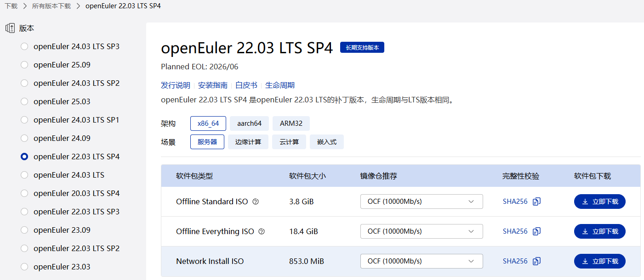Copy SHA256 checksum for Network Install ISO
Image resolution: width=644 pixels, height=280 pixels.
pos(536,261)
